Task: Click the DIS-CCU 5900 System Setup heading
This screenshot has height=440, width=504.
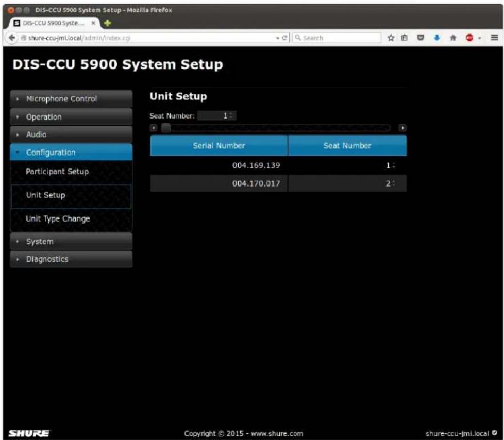Action: coord(117,64)
